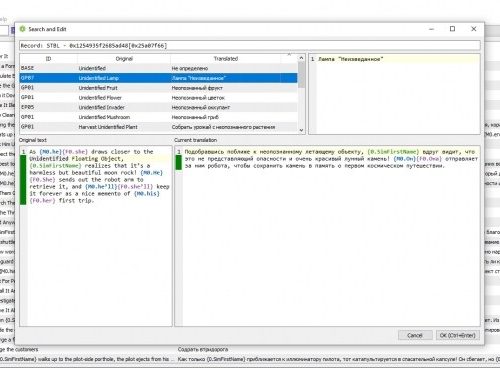Click the results list scroll up arrow

(x=301, y=58)
